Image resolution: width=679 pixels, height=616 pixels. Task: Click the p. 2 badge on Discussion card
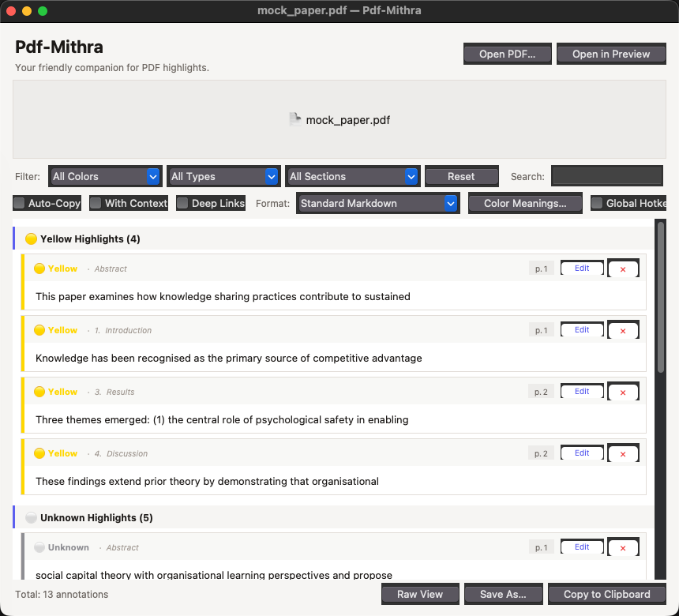(541, 453)
